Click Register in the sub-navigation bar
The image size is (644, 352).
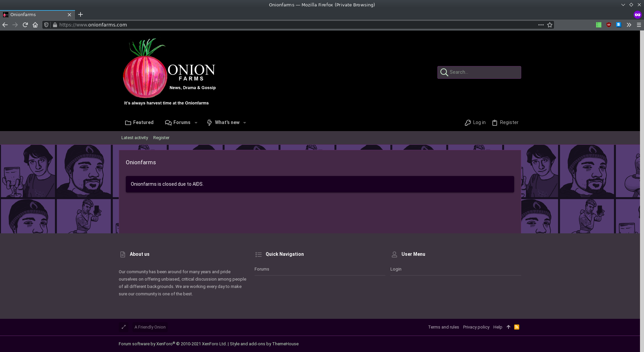point(161,138)
